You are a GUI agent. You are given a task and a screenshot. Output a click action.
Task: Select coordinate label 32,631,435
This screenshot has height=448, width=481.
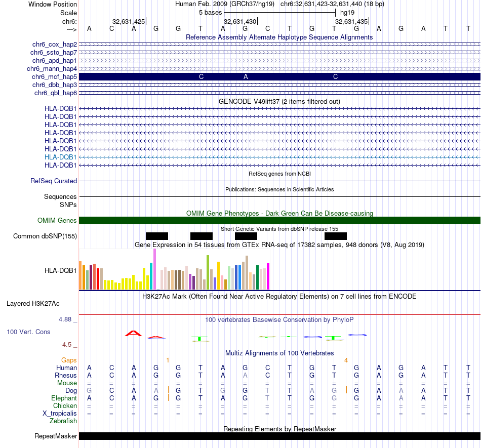coord(351,21)
